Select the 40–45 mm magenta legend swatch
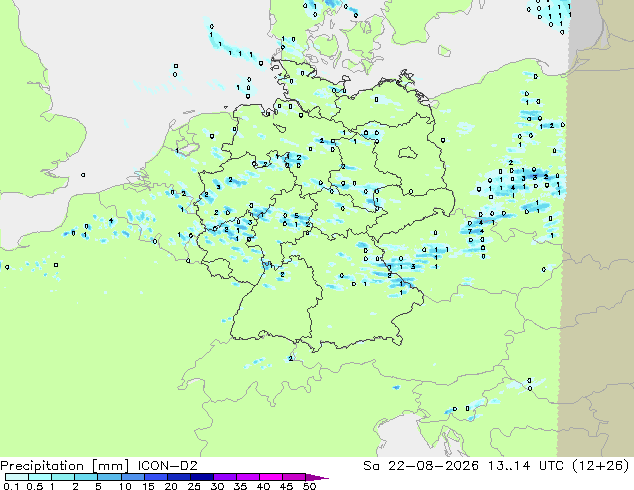This screenshot has height=490, width=634. [x=271, y=477]
